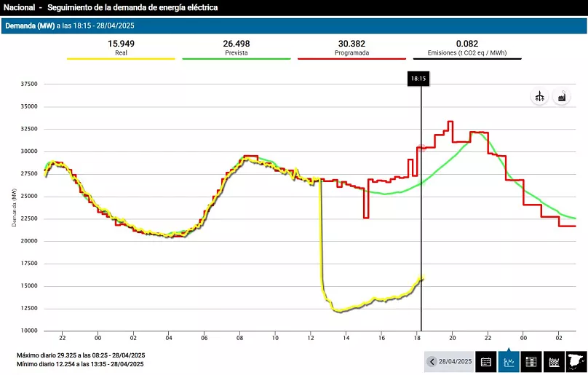Click the Demanda (MW) header bar
The image size is (588, 375).
pyautogui.click(x=294, y=25)
